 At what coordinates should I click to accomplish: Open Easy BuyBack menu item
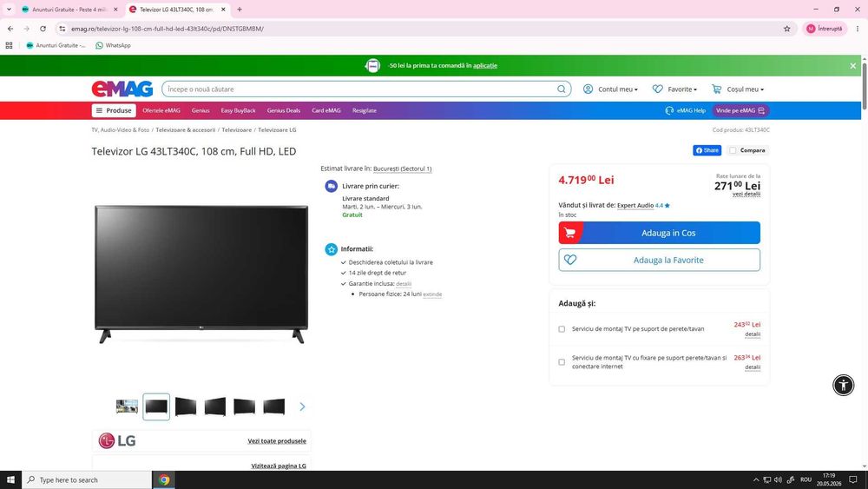pos(238,110)
